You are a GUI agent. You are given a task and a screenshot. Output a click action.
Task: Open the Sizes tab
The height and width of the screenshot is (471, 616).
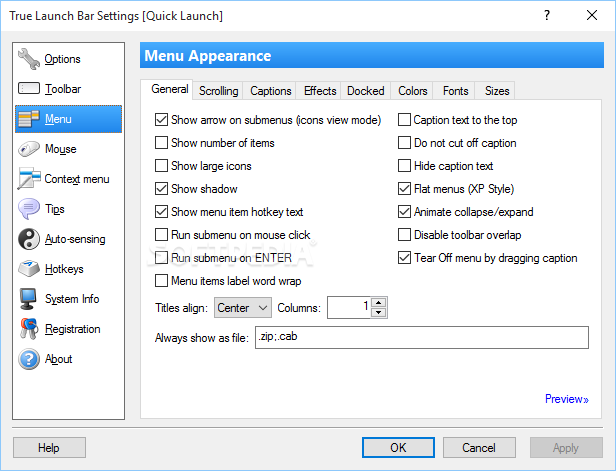(x=497, y=91)
